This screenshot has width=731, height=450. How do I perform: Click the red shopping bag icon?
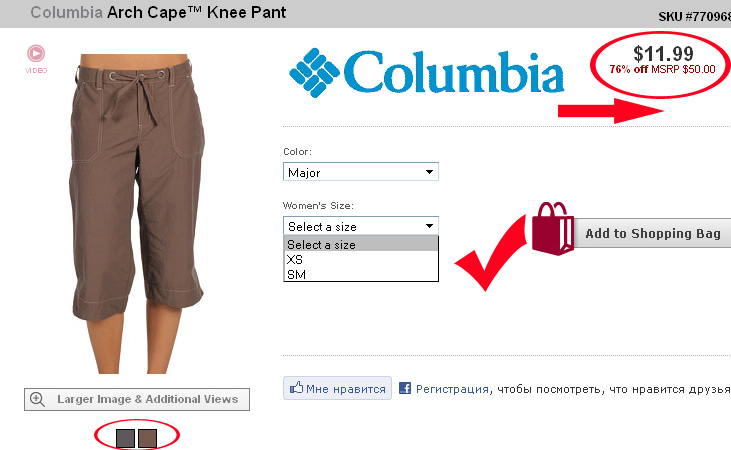[x=553, y=228]
